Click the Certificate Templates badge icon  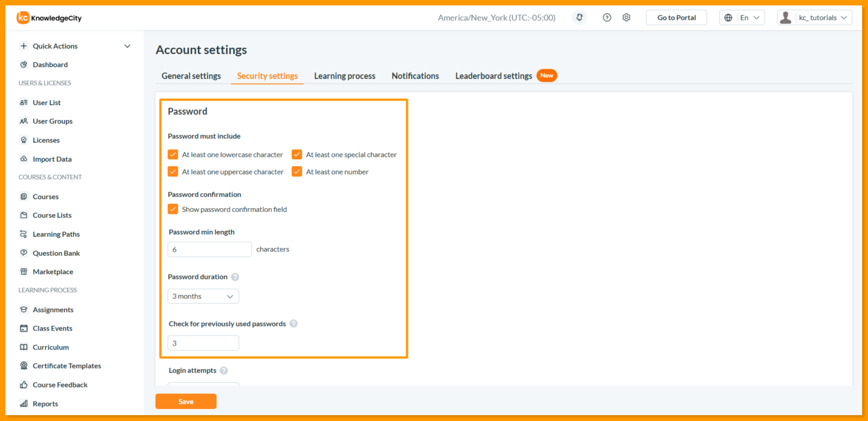pos(24,365)
